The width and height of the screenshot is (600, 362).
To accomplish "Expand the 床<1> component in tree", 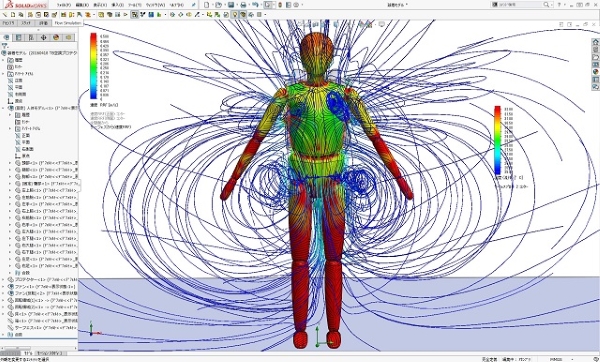I will [3, 314].
